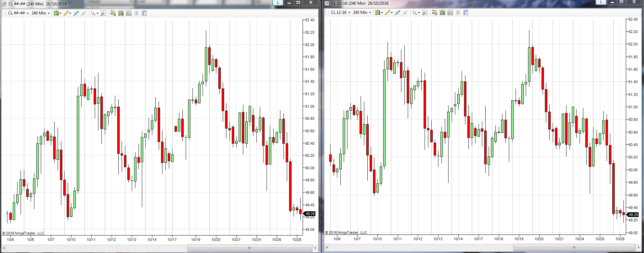Maximize the CL ##-## chart window
This screenshot has width=644, height=253.
click(298, 2)
